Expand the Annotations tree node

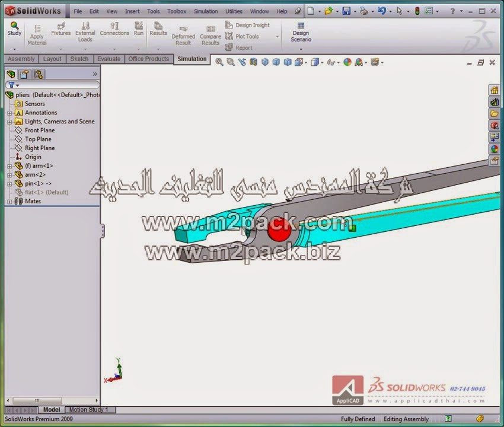pyautogui.click(x=9, y=113)
